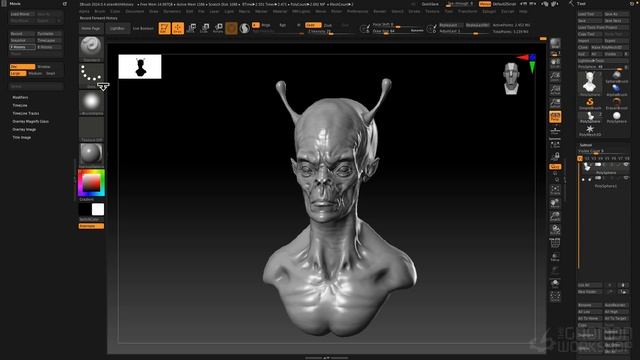Select Medium movie size option
640x360 pixels.
coord(35,73)
